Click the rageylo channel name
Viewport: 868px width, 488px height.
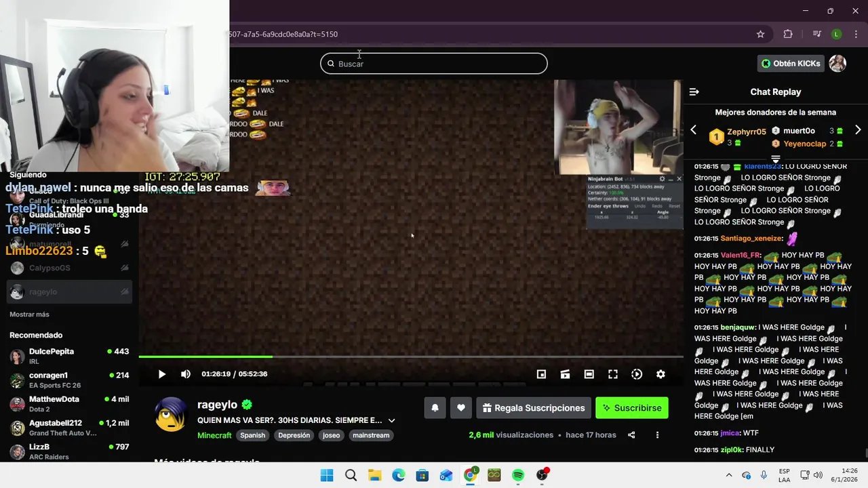pos(217,405)
